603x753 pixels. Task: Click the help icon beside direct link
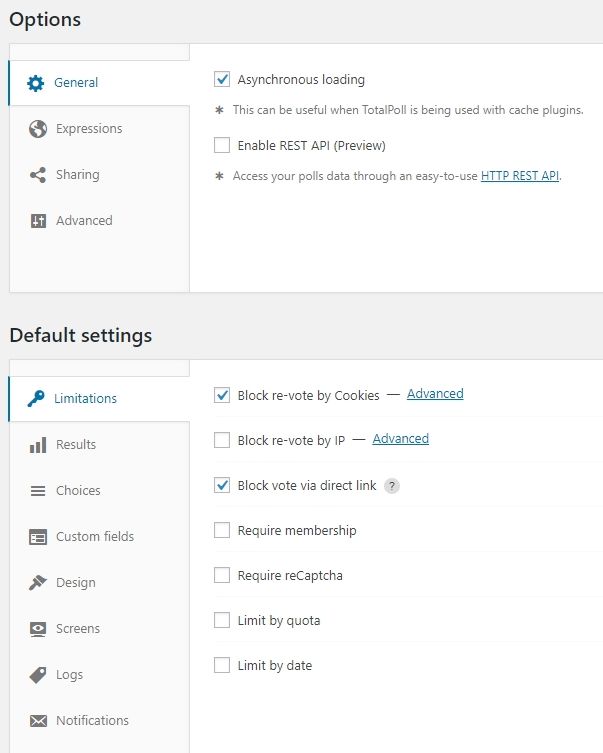392,486
